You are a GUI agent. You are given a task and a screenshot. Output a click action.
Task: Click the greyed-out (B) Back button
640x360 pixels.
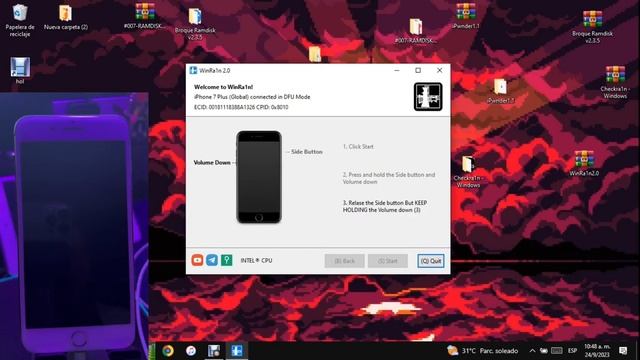click(344, 261)
